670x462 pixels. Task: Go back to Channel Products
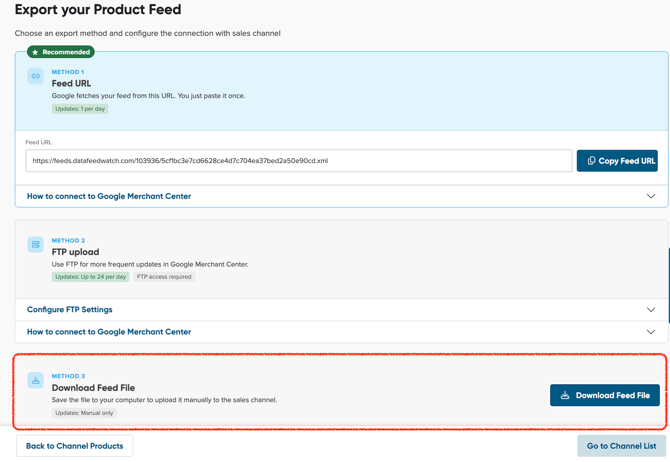click(74, 446)
